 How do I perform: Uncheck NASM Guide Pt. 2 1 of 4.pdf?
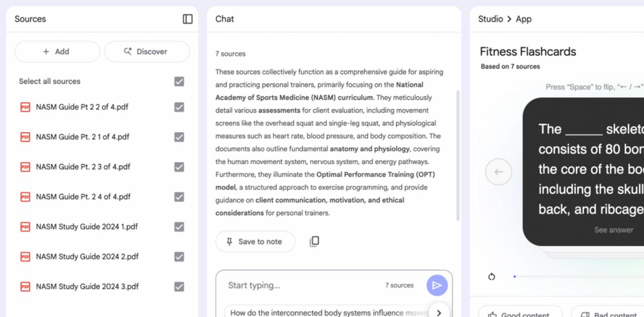pos(179,137)
